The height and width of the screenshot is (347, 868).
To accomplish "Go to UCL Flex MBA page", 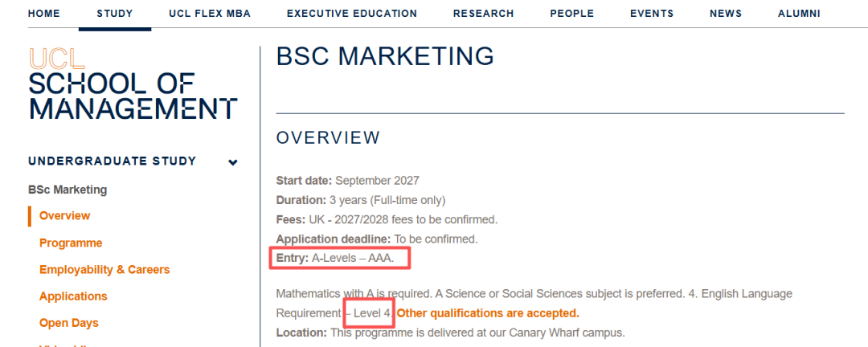I will point(210,14).
